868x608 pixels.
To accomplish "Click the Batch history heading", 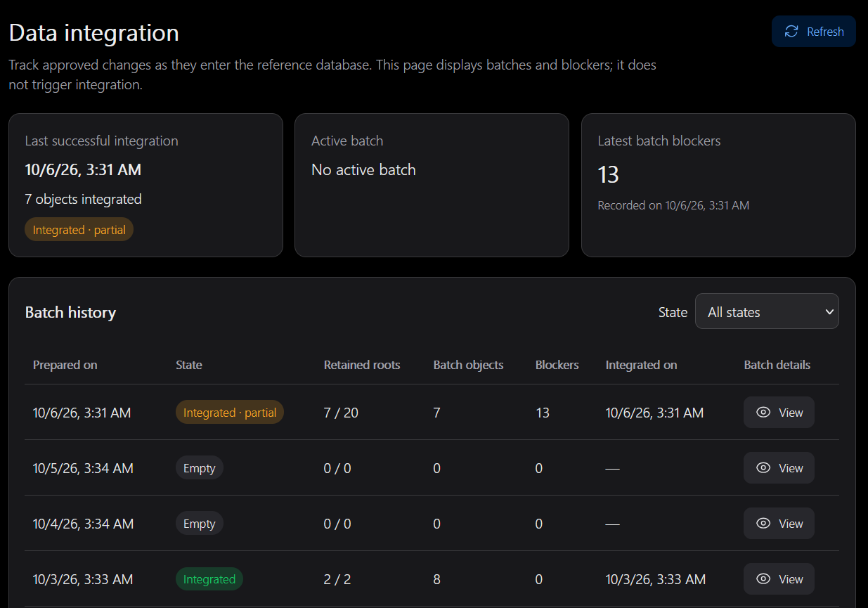I will coord(70,312).
